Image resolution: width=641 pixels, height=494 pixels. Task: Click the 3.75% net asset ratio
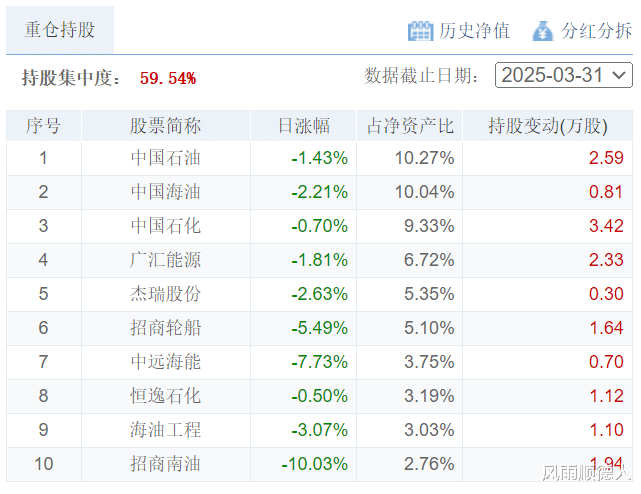[x=429, y=362]
